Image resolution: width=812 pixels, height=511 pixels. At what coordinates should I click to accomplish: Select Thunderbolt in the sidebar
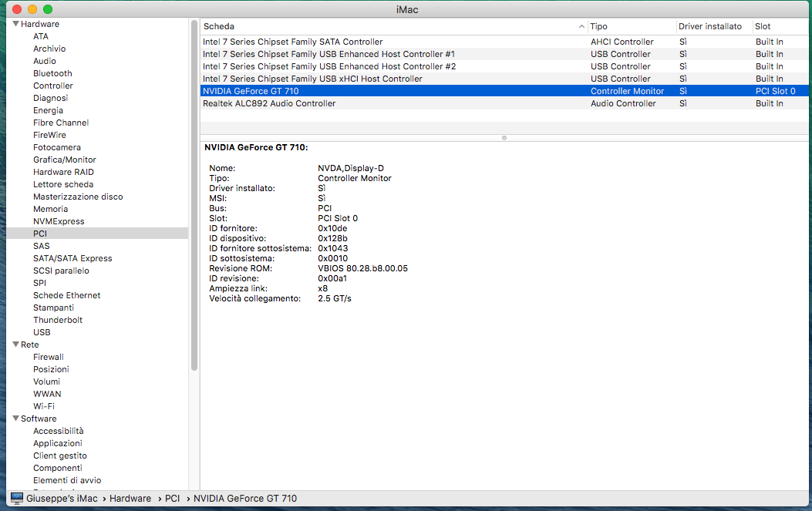(x=58, y=320)
